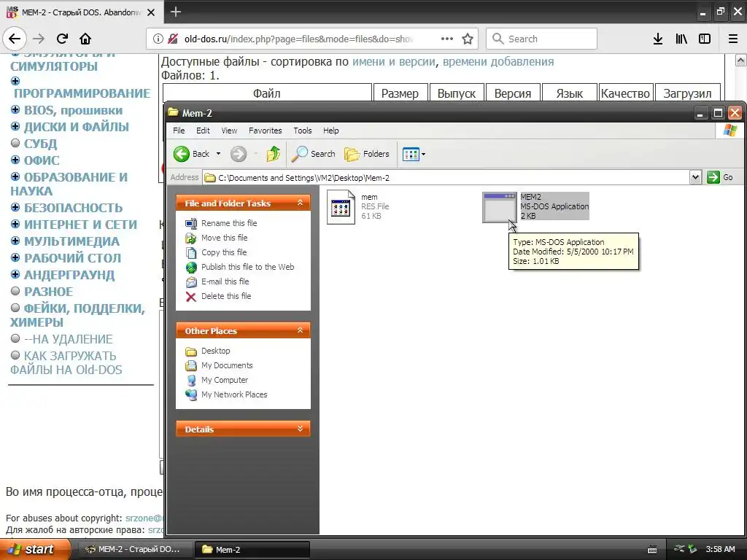Sort files by времени добавления link
This screenshot has width=747, height=560.
coord(498,62)
